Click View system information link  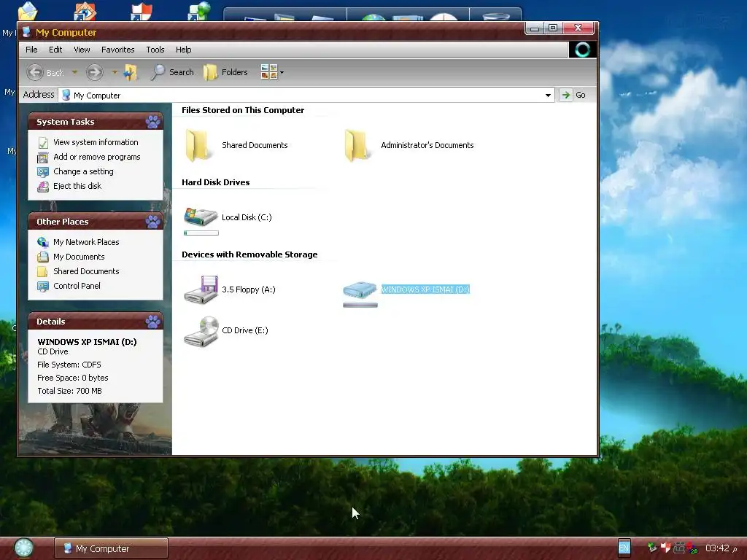pos(96,142)
